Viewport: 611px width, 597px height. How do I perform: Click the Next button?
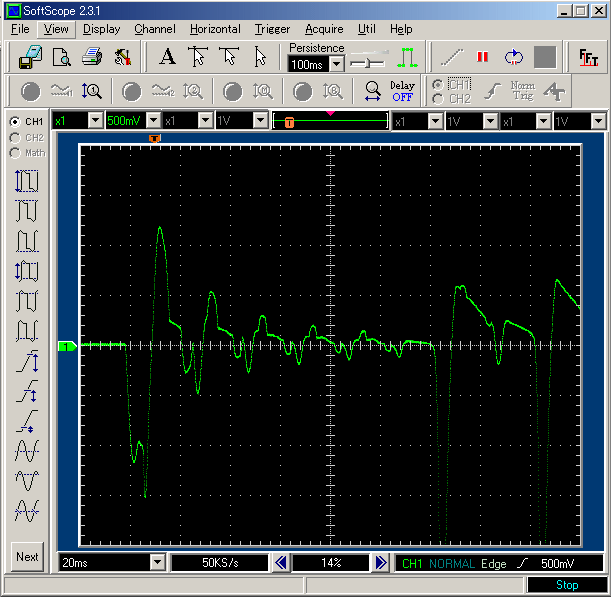[27, 557]
